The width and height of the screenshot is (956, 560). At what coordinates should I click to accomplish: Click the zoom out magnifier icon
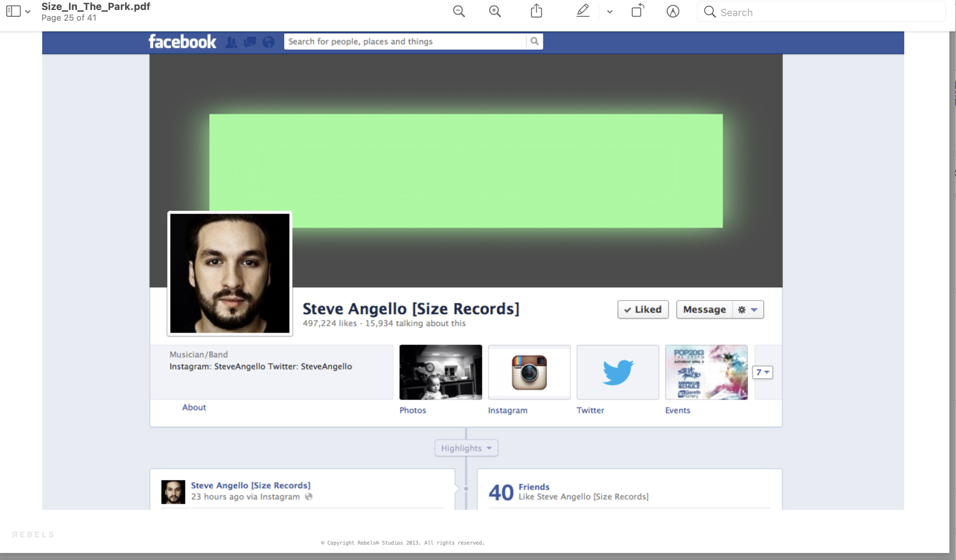click(458, 11)
